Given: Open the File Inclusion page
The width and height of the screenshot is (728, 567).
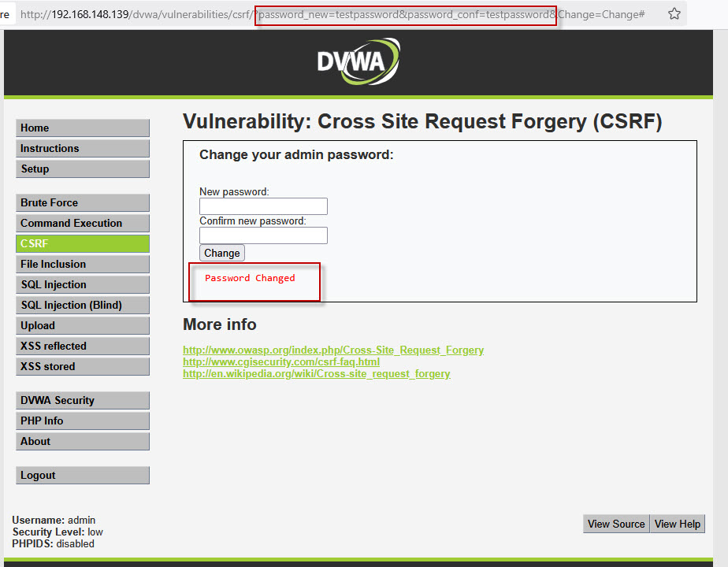Looking at the screenshot, I should click(83, 264).
